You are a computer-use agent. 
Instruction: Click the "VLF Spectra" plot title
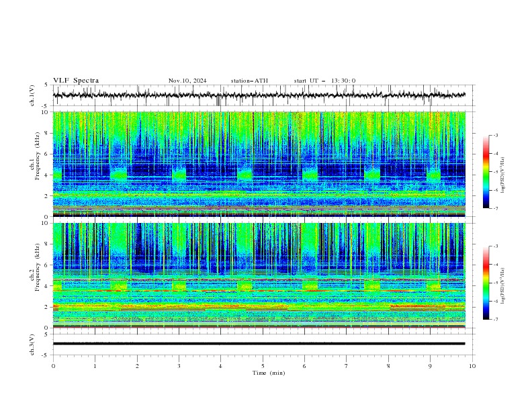76,81
